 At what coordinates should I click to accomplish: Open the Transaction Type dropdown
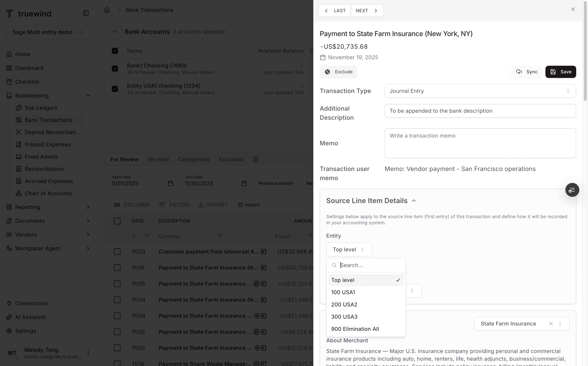[480, 91]
